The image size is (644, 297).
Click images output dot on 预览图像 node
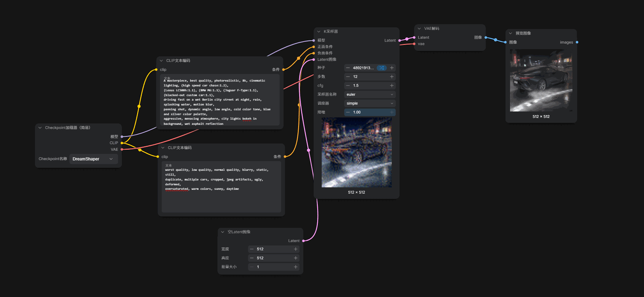[x=577, y=42]
